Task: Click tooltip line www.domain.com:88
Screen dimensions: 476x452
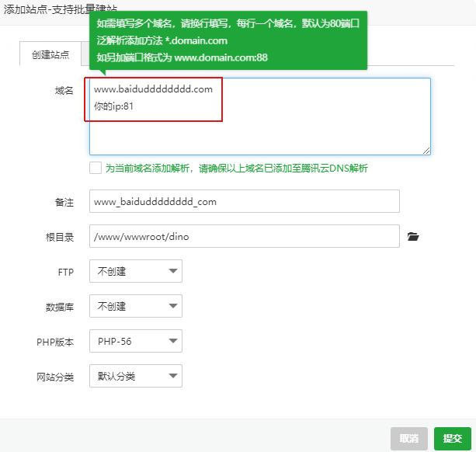Action: (x=182, y=57)
